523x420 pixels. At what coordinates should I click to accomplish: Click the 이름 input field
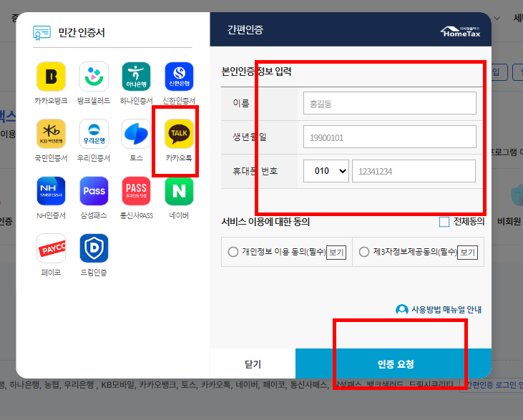(x=390, y=103)
